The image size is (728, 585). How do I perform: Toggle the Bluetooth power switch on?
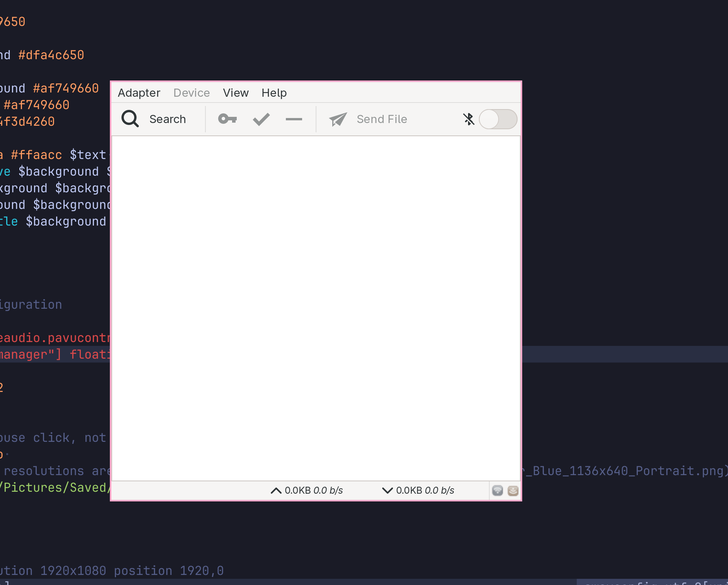[498, 119]
